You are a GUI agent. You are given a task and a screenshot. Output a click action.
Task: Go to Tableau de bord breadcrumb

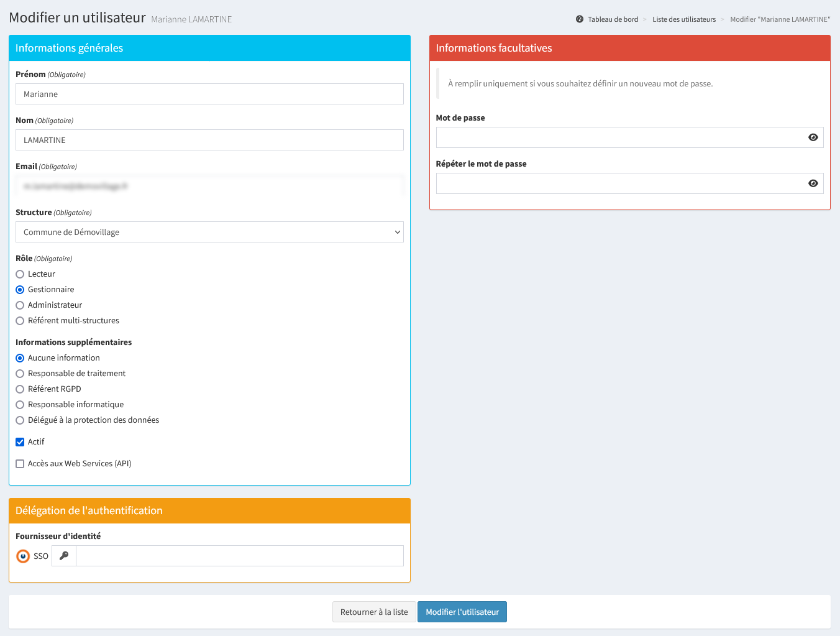(x=613, y=19)
